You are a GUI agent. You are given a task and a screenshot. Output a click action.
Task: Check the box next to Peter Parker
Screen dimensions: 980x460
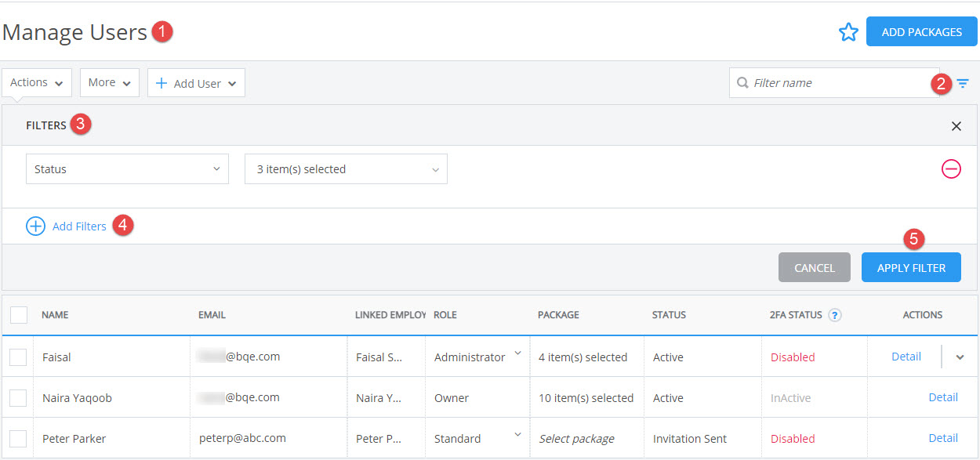click(18, 437)
